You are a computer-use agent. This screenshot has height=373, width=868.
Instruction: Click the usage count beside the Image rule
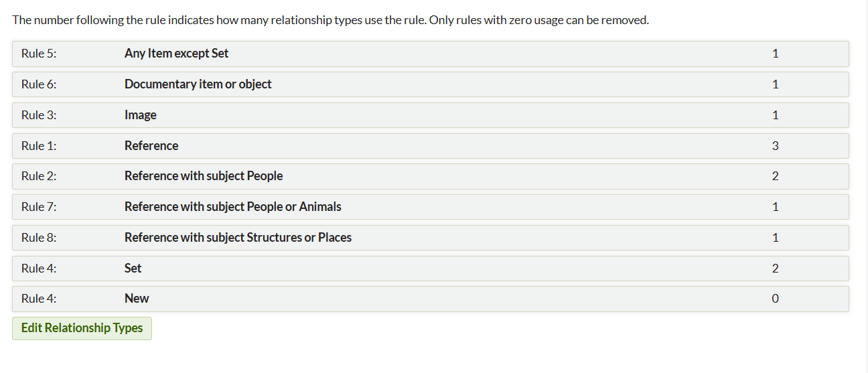coord(775,115)
